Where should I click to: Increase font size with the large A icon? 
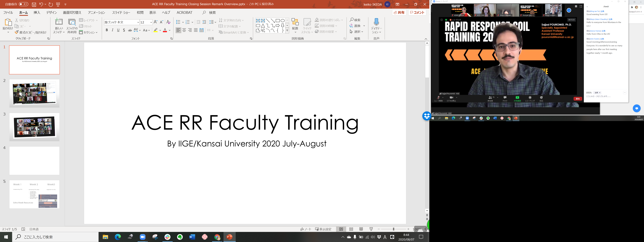(x=156, y=22)
